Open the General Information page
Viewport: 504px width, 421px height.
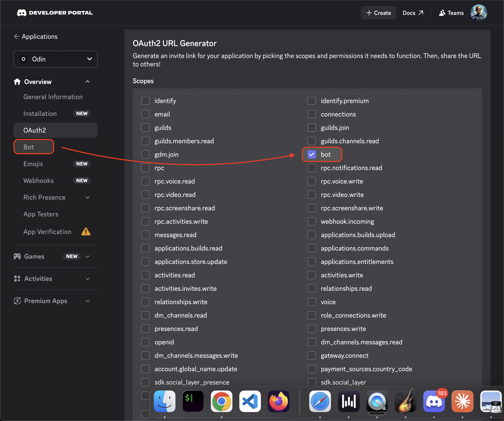point(53,97)
